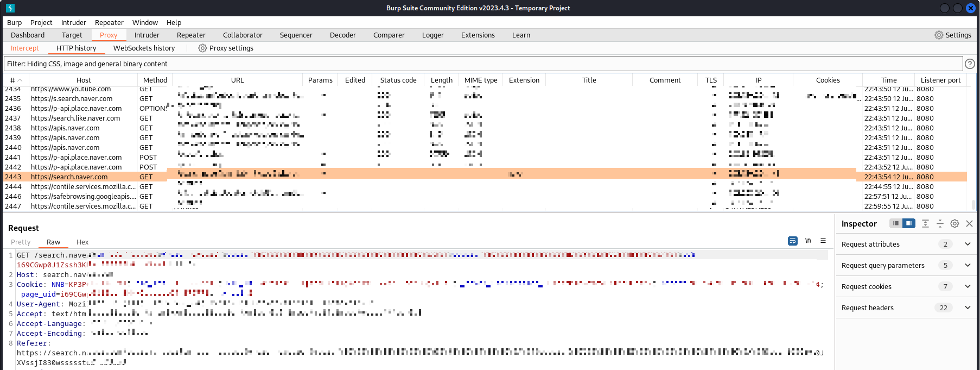
Task: Open the Repeater menu in menu bar
Action: tap(109, 23)
